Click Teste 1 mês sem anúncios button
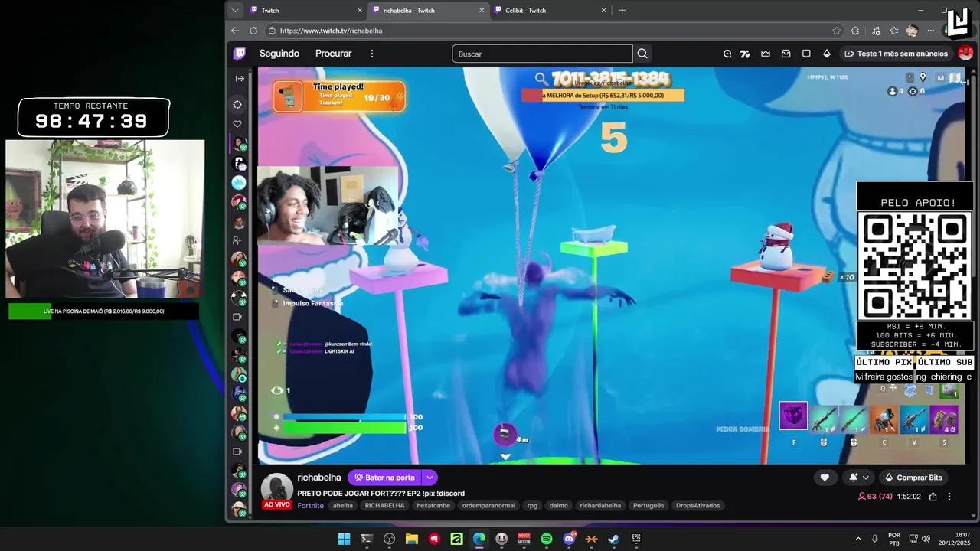Screen dimensions: 980x551 [896, 54]
